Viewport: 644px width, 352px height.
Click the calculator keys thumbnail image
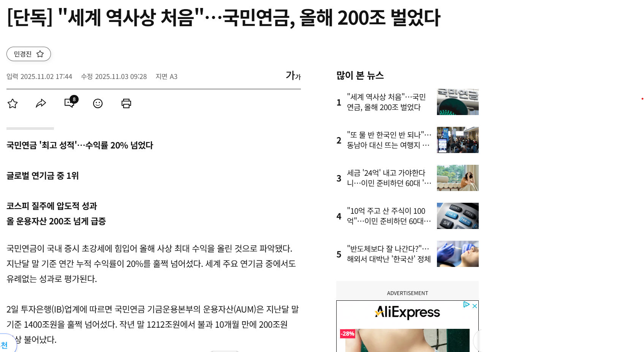[457, 216]
